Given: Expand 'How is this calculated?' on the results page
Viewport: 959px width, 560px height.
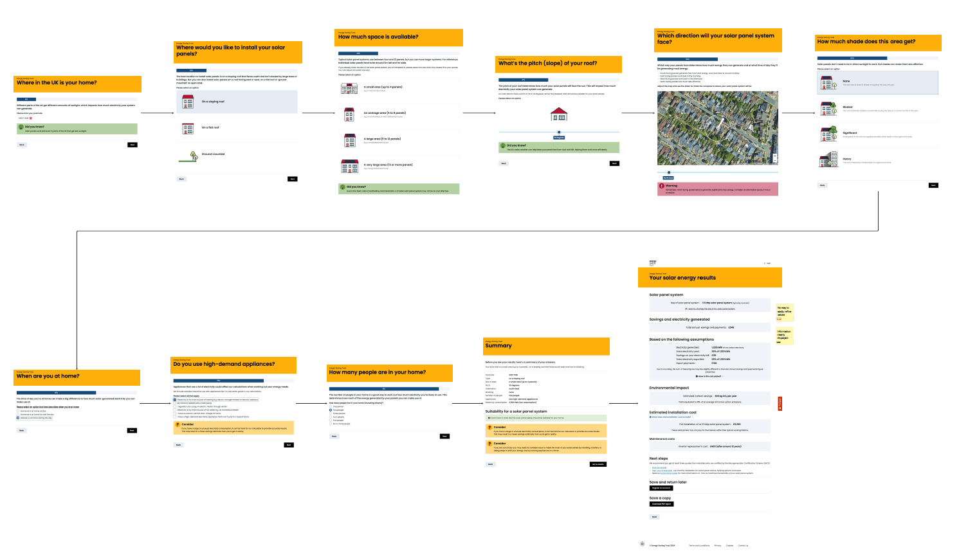Looking at the screenshot, I should coord(709,376).
